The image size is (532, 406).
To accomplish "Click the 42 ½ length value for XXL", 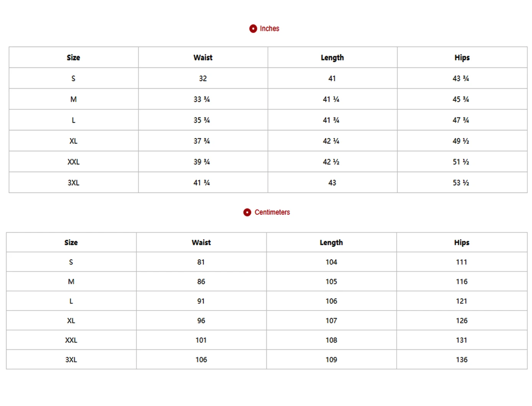I will click(331, 162).
